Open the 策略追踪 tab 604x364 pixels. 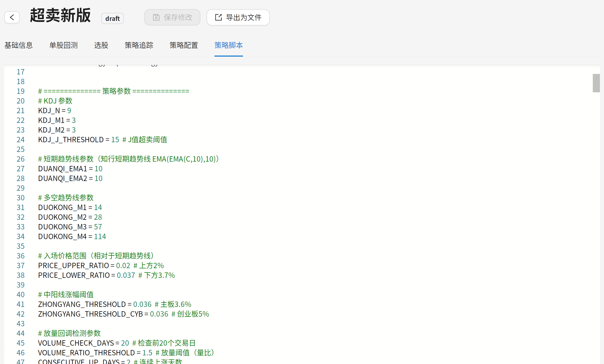coord(139,45)
